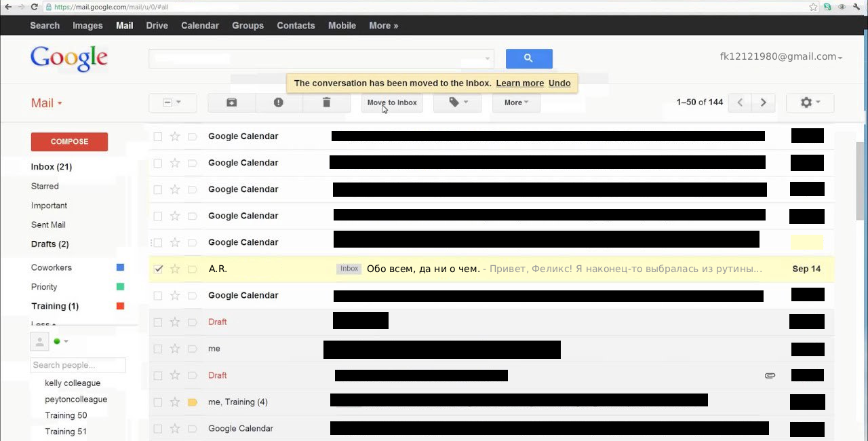Image resolution: width=868 pixels, height=441 pixels.
Task: Click the COMPOSE button
Action: click(x=69, y=142)
